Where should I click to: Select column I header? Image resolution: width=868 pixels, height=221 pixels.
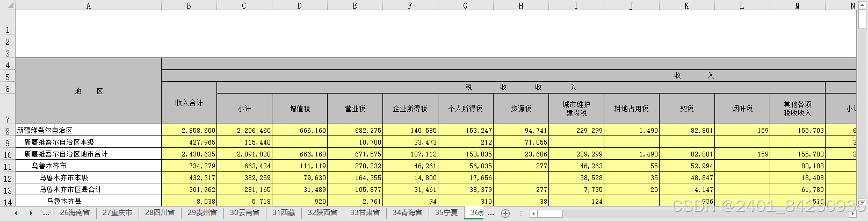(x=576, y=5)
